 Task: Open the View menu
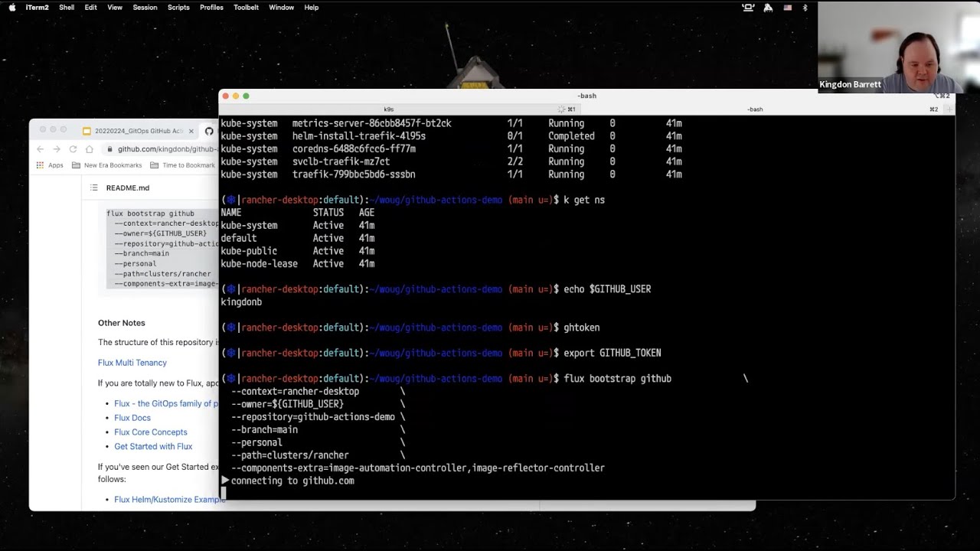click(x=115, y=7)
